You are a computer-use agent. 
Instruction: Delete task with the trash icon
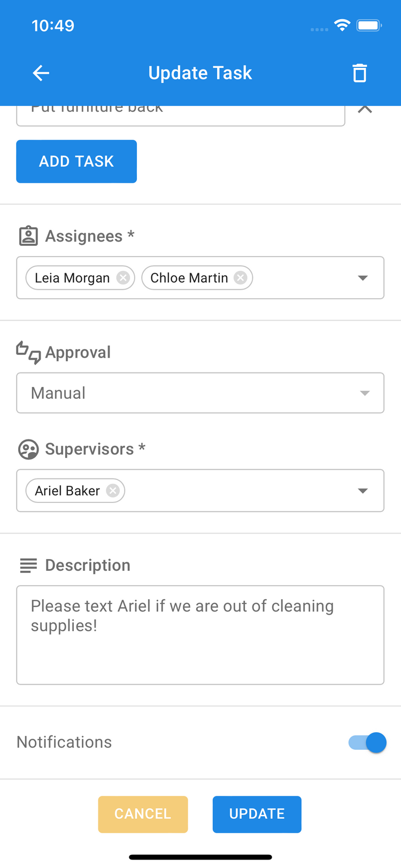click(360, 73)
